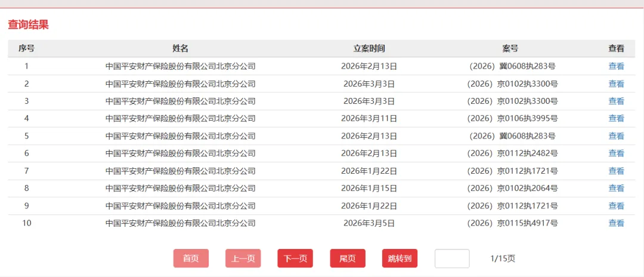Select filing date 2026年3月5日
Image resolution: width=644 pixels, height=277 pixels.
(369, 223)
